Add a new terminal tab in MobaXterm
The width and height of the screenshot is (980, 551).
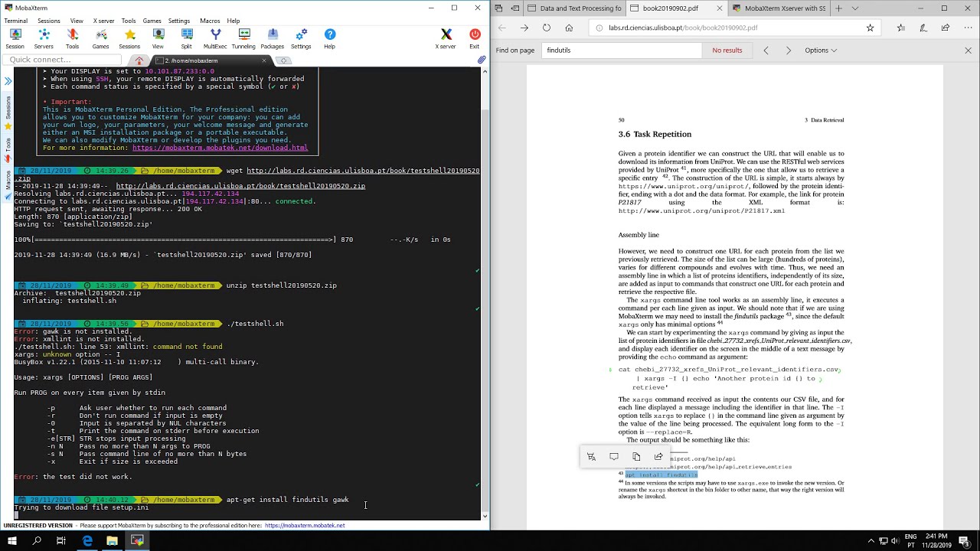283,60
